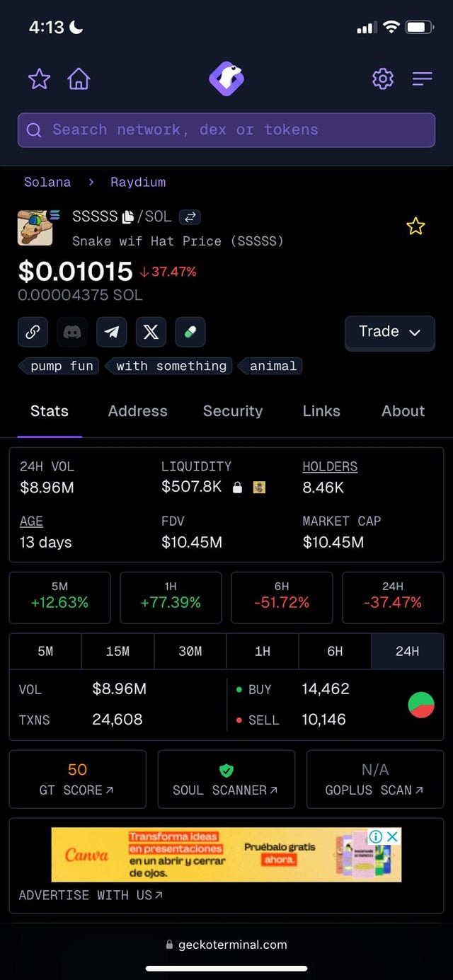The height and width of the screenshot is (980, 453).
Task: Add SSSSS pool to favorites with yellow star
Action: click(x=415, y=226)
